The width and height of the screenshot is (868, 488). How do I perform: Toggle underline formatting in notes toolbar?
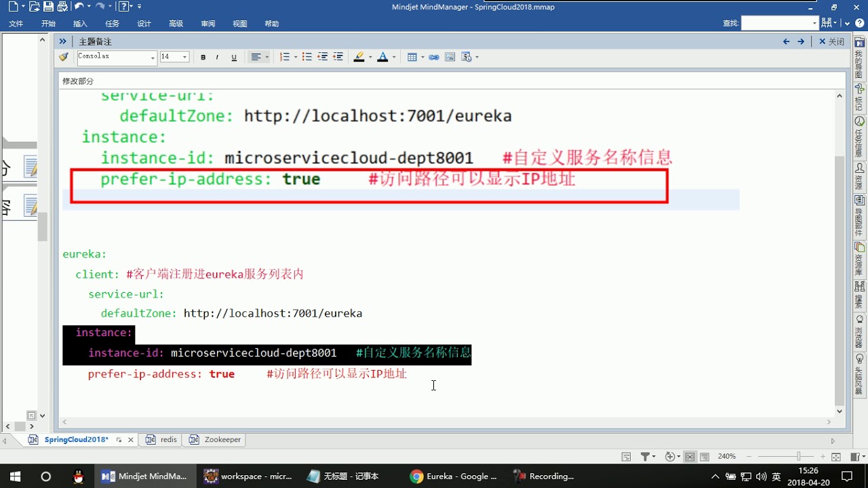[234, 58]
